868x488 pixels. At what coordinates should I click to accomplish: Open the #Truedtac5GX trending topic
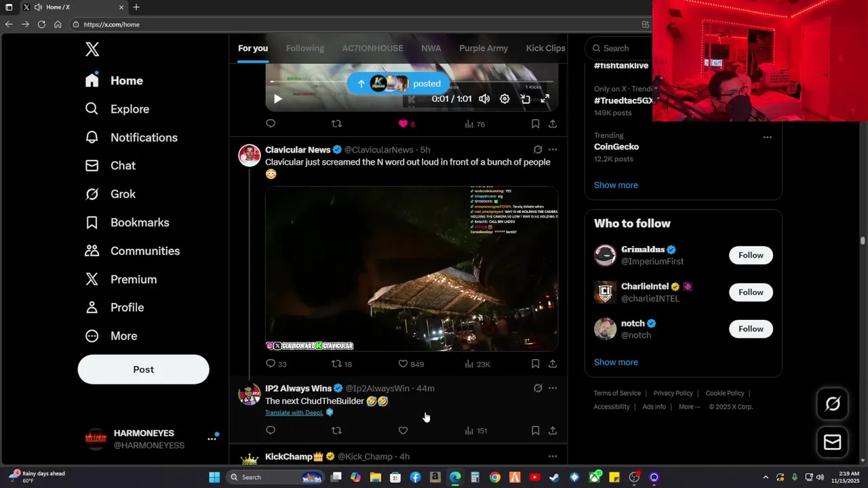click(x=622, y=100)
